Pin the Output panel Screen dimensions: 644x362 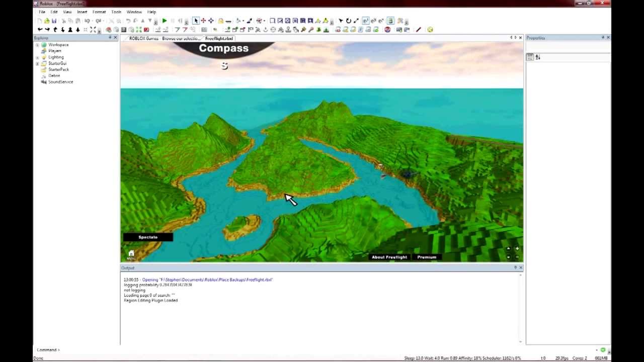click(515, 267)
